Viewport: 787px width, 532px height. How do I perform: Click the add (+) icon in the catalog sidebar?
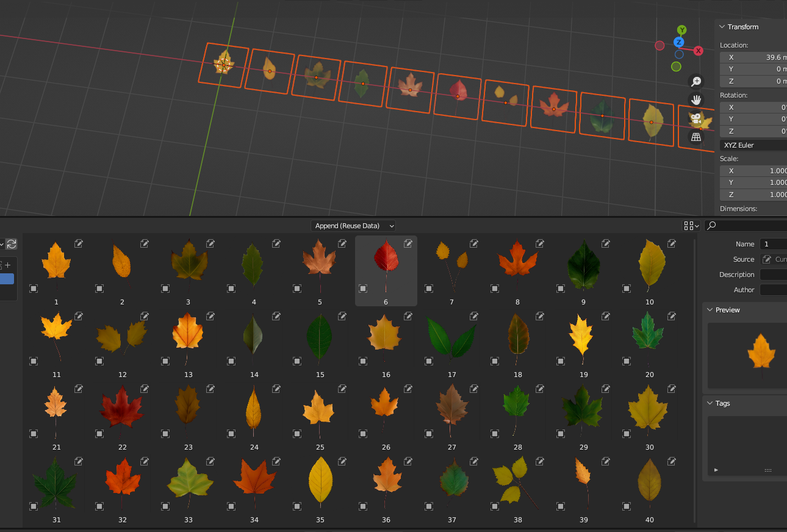[x=8, y=265]
